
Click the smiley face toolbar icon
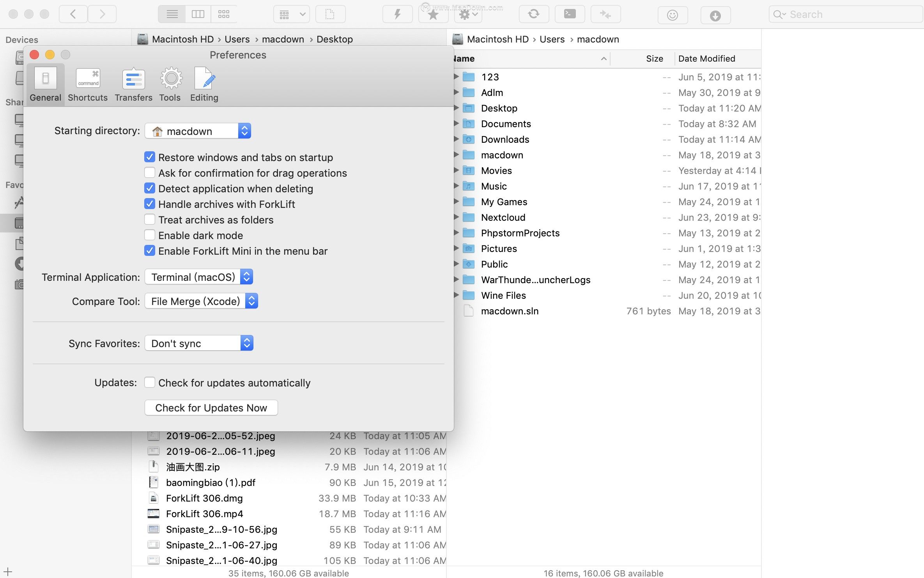point(673,15)
